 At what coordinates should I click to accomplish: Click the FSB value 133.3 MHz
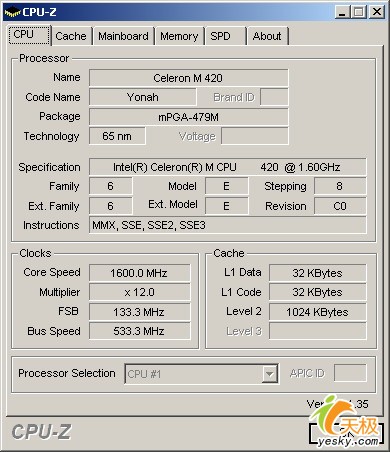tap(140, 312)
